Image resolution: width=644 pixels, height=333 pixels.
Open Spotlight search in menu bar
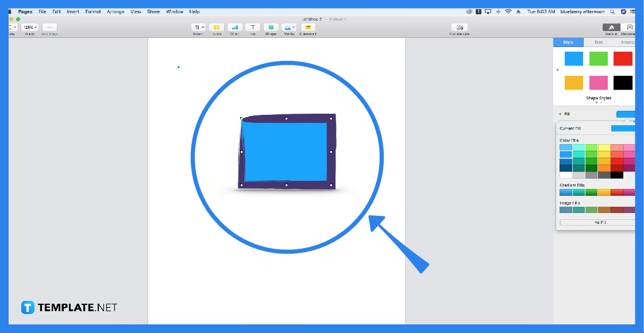pos(612,12)
